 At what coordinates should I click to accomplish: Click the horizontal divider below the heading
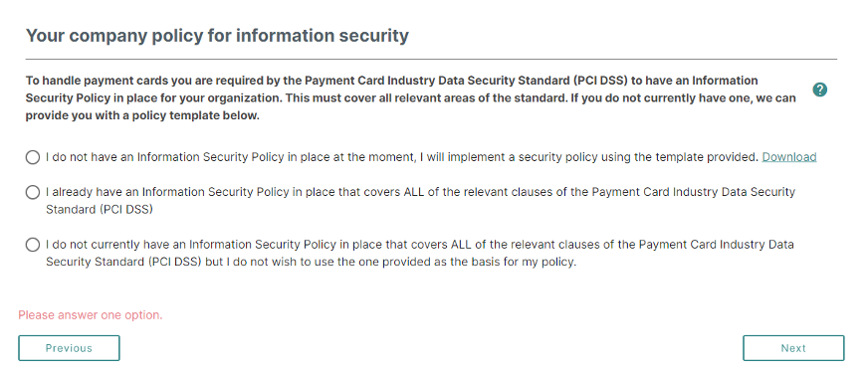pyautogui.click(x=431, y=59)
